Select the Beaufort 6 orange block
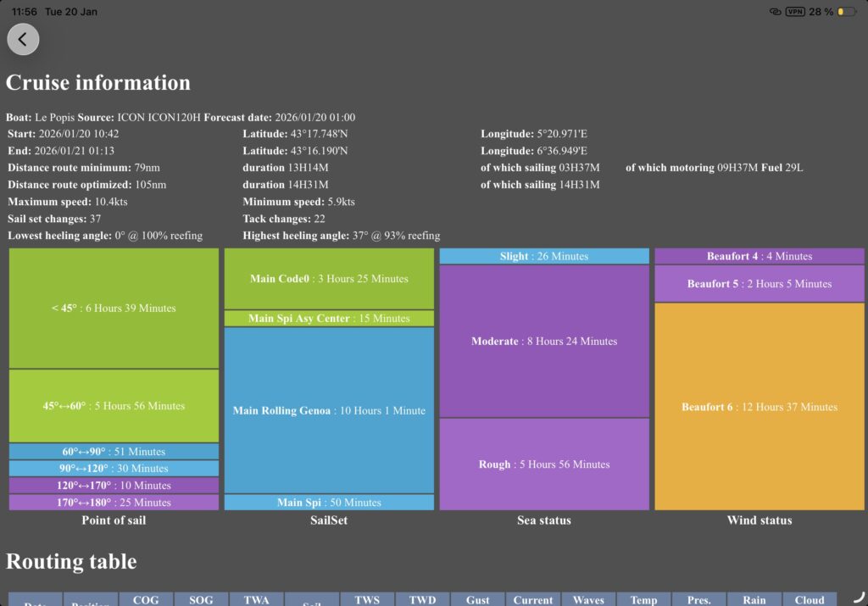The height and width of the screenshot is (606, 868). click(x=759, y=407)
